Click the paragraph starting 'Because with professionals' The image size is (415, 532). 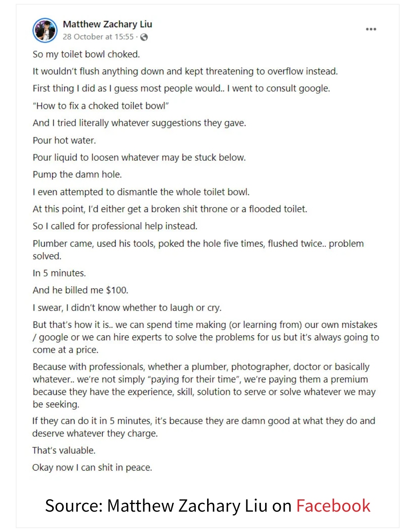point(204,385)
